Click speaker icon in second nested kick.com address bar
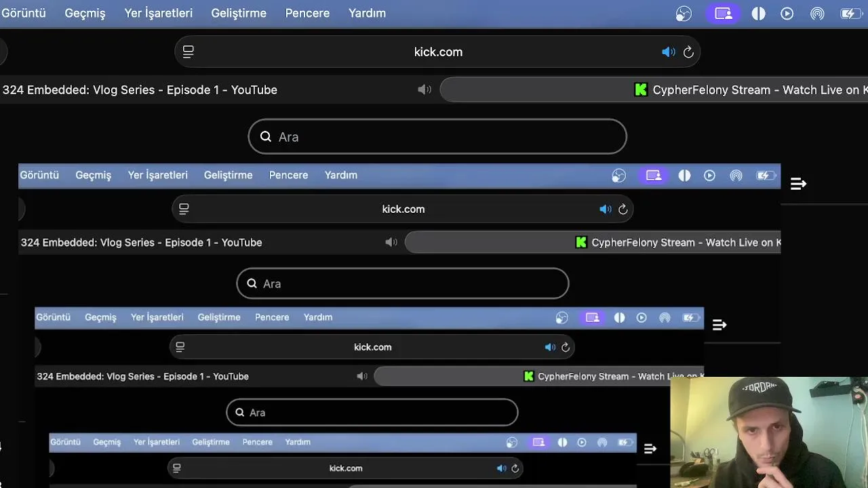This screenshot has width=868, height=488. 550,347
